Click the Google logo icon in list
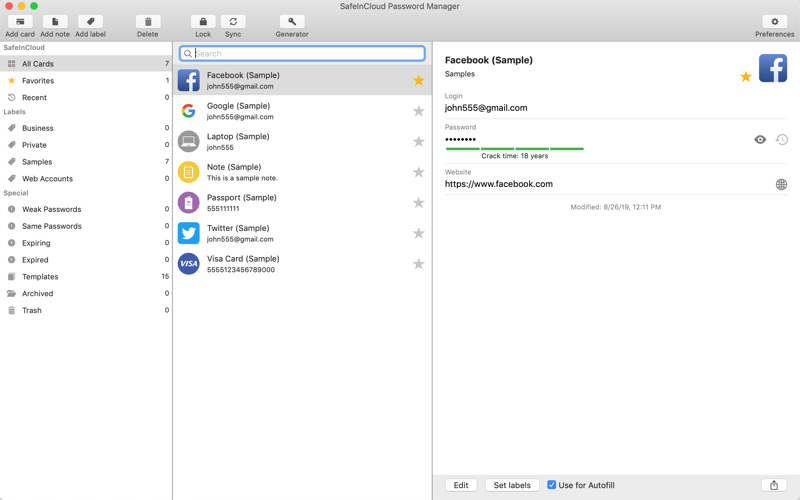The height and width of the screenshot is (500, 800). coord(189,111)
